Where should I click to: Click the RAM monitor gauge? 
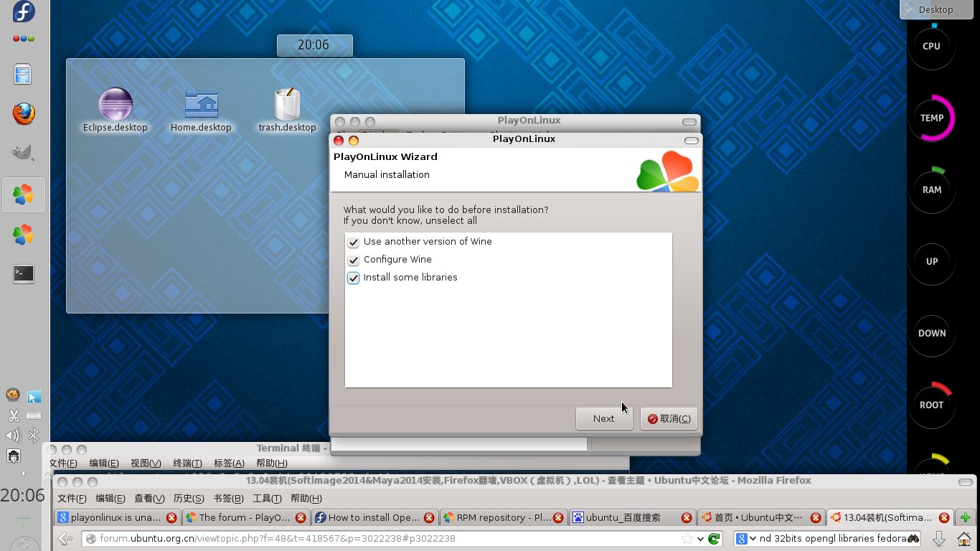point(931,189)
